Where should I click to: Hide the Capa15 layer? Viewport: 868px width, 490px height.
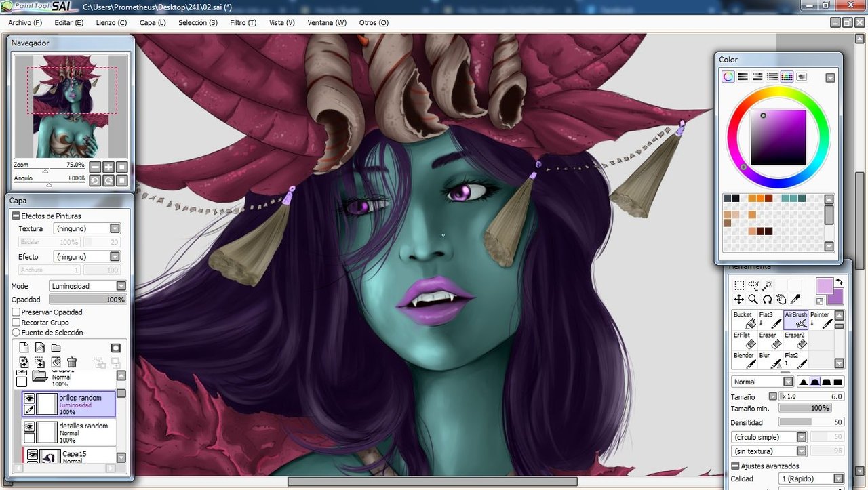click(33, 453)
